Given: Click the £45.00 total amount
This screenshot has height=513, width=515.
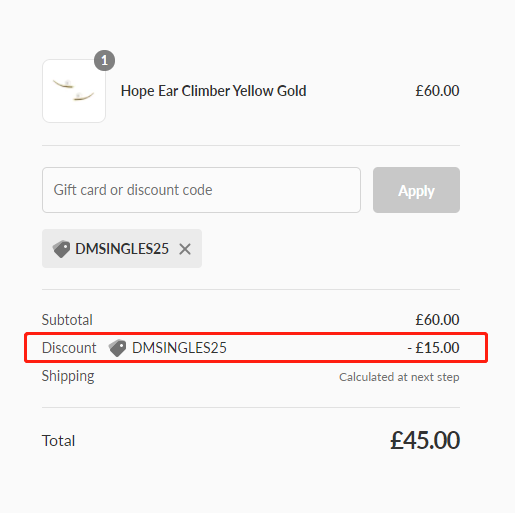Looking at the screenshot, I should 425,440.
